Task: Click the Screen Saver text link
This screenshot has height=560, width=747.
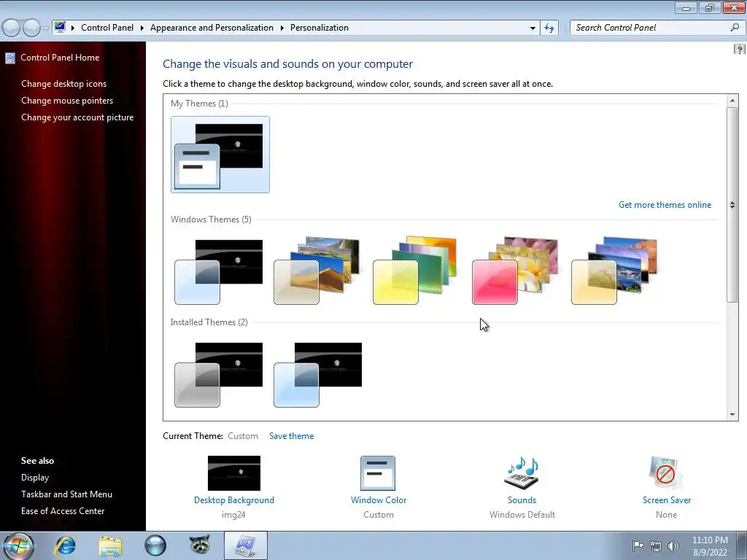Action: (667, 500)
